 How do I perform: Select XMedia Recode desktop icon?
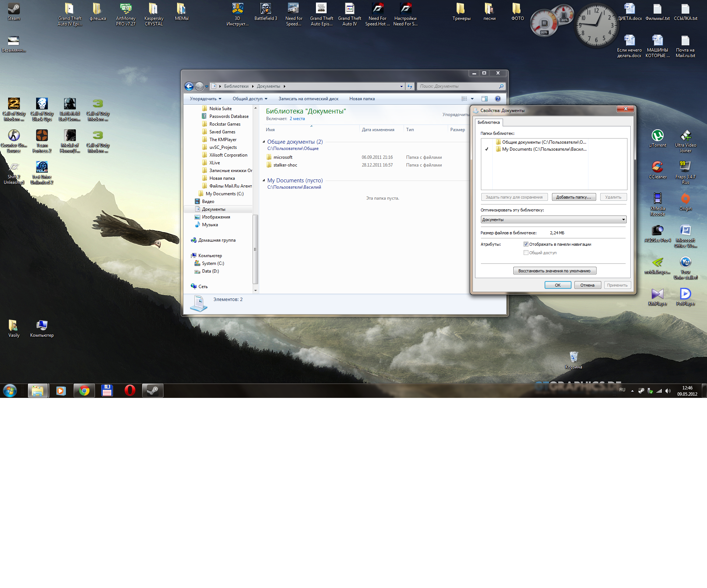coord(658,204)
